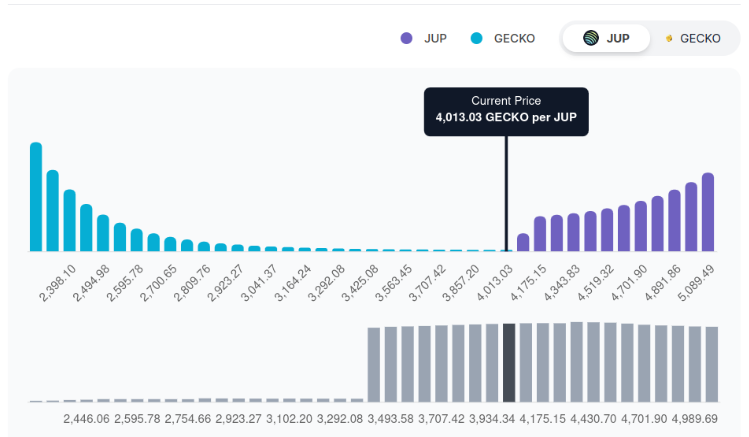Click the GECKO token logo icon

669,38
